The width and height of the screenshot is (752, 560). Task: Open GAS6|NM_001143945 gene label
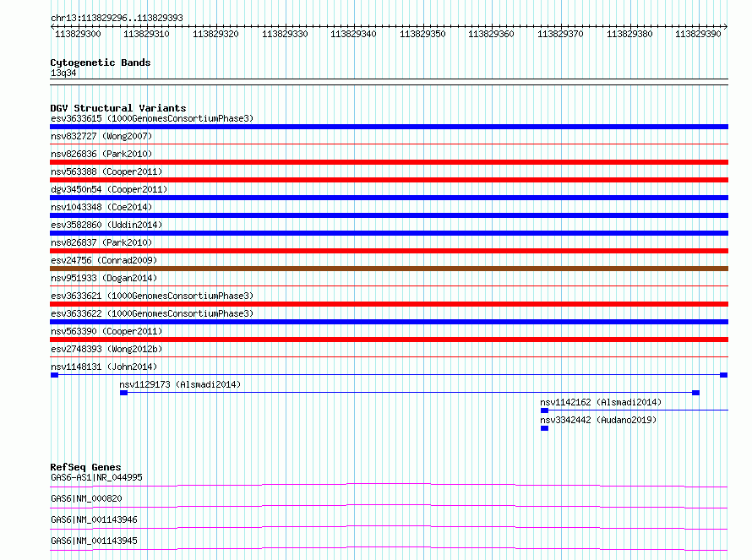click(x=94, y=541)
